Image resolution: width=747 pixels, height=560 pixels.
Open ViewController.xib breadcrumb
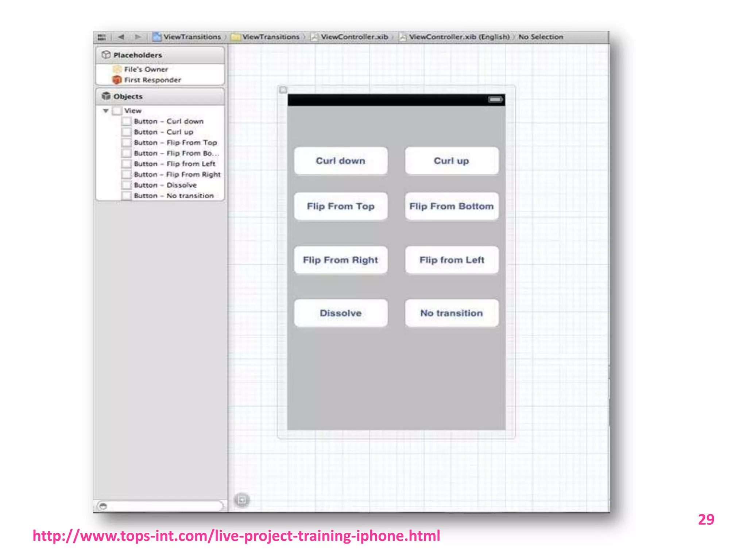[349, 37]
